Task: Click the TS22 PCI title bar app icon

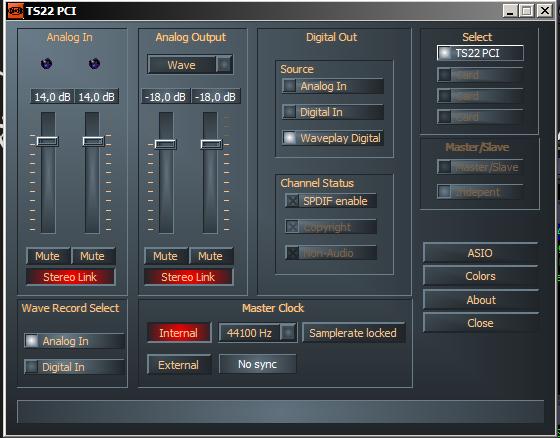Action: tap(15, 11)
